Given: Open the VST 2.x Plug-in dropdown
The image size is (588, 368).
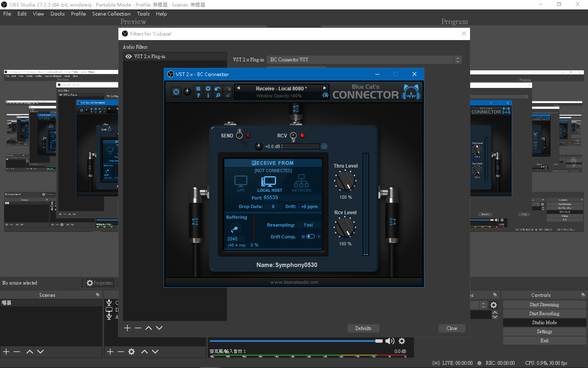Looking at the screenshot, I should pyautogui.click(x=364, y=60).
